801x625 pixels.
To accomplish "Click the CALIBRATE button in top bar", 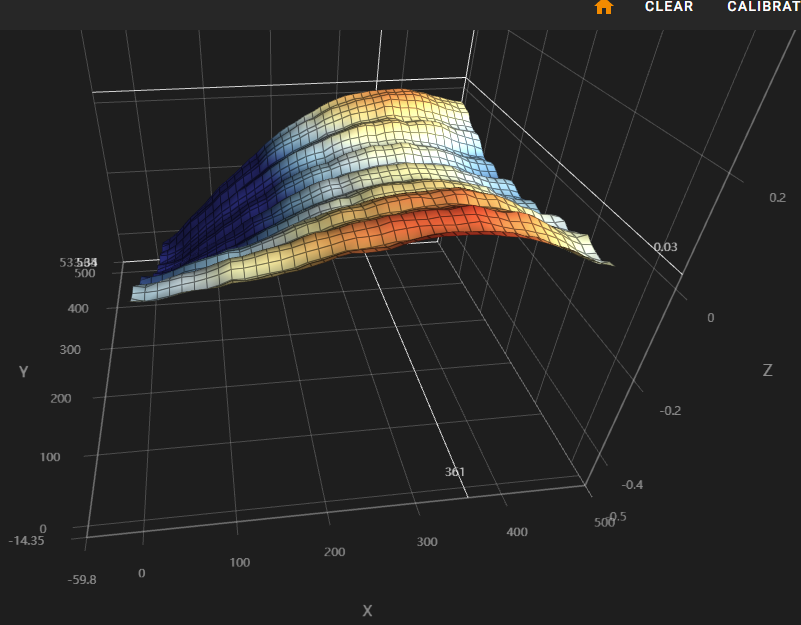I will [764, 7].
